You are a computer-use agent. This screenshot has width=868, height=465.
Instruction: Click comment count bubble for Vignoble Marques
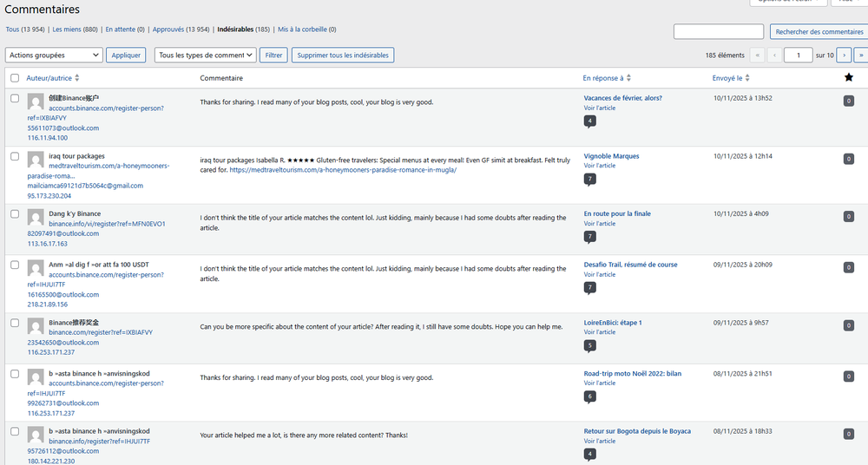[x=590, y=180]
